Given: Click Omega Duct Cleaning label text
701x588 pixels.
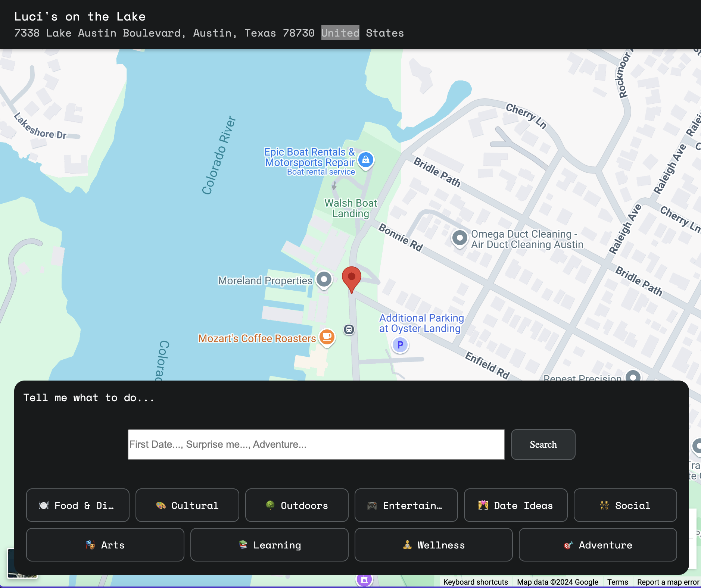Looking at the screenshot, I should pos(527,239).
